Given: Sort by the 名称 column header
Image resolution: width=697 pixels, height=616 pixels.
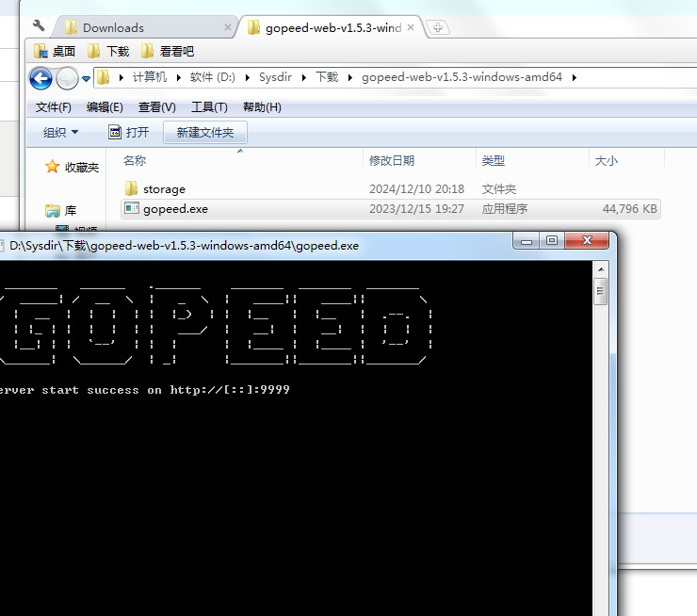Looking at the screenshot, I should pyautogui.click(x=135, y=160).
